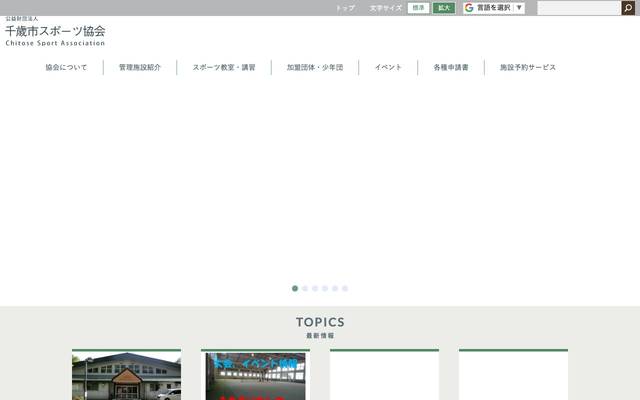Open the 管理施設紹介 menu
The height and width of the screenshot is (400, 640).
[x=140, y=67]
